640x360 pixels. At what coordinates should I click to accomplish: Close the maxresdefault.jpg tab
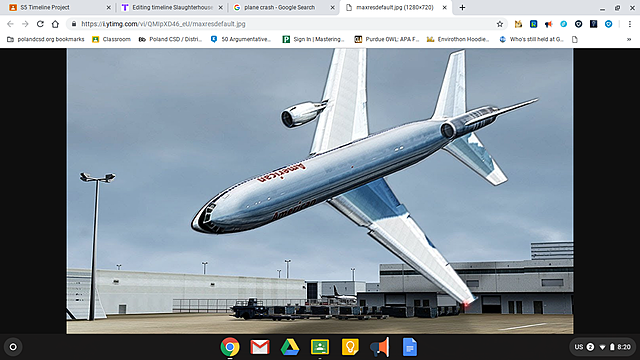pos(444,7)
